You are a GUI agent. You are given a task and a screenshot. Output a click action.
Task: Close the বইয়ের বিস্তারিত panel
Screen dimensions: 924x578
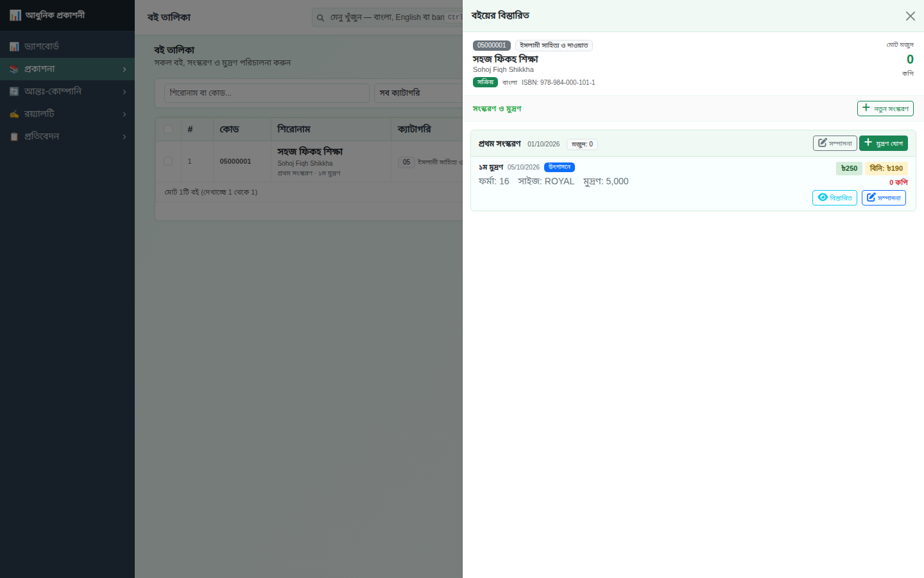click(910, 16)
